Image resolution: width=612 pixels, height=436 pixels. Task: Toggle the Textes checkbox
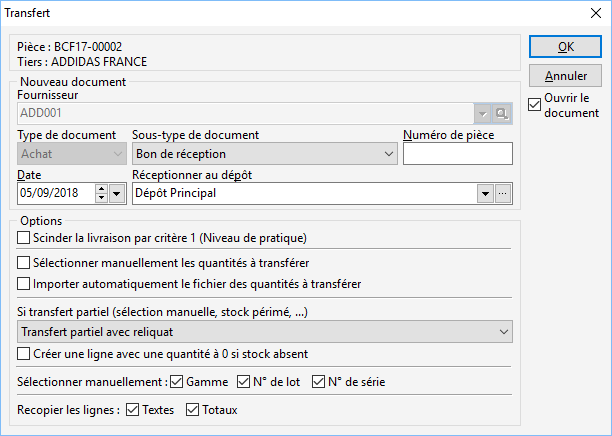point(133,410)
